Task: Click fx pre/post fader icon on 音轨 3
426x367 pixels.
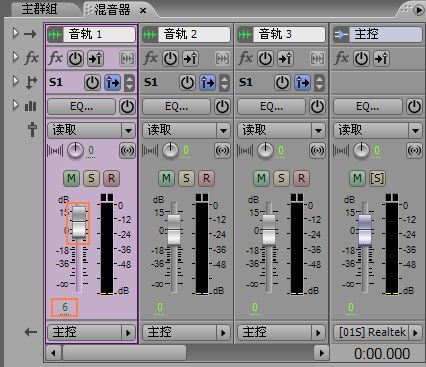Action: click(x=285, y=59)
